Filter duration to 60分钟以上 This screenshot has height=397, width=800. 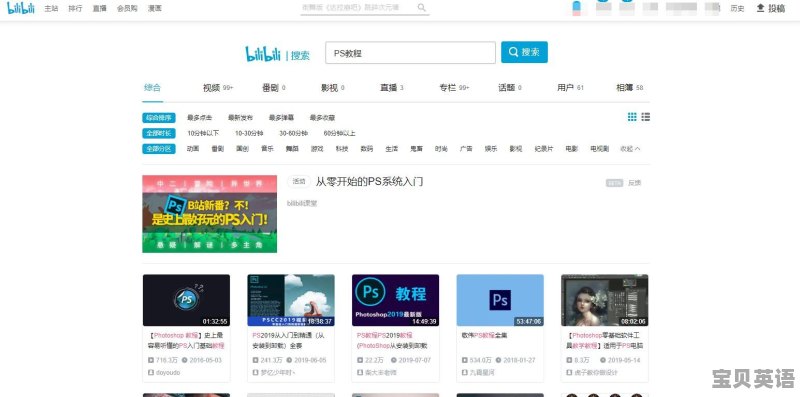[x=339, y=133]
